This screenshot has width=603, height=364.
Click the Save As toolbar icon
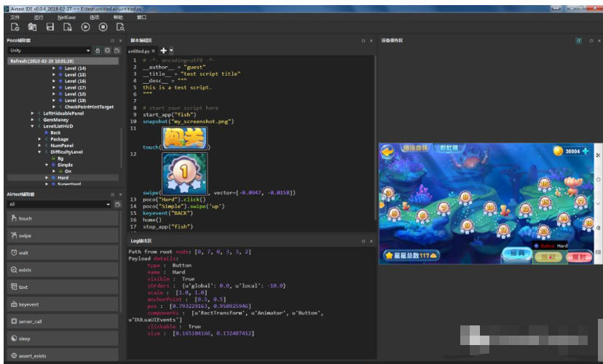(x=68, y=27)
